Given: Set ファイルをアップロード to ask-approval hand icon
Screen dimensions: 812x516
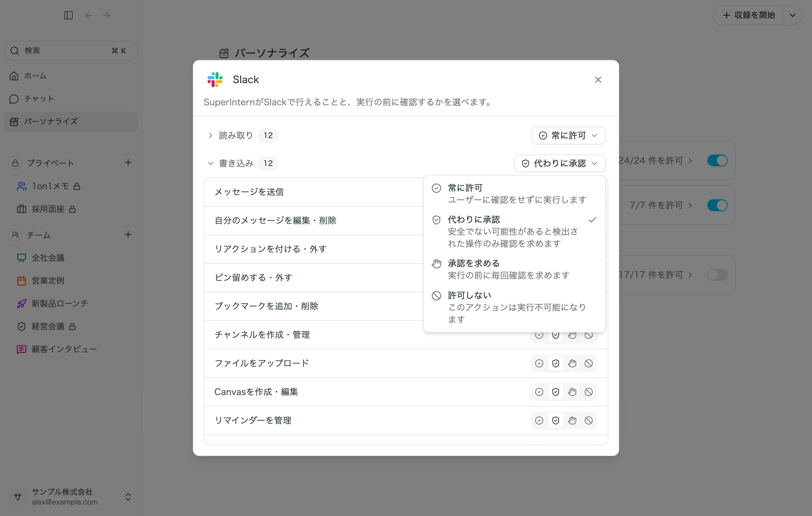Looking at the screenshot, I should coord(572,363).
